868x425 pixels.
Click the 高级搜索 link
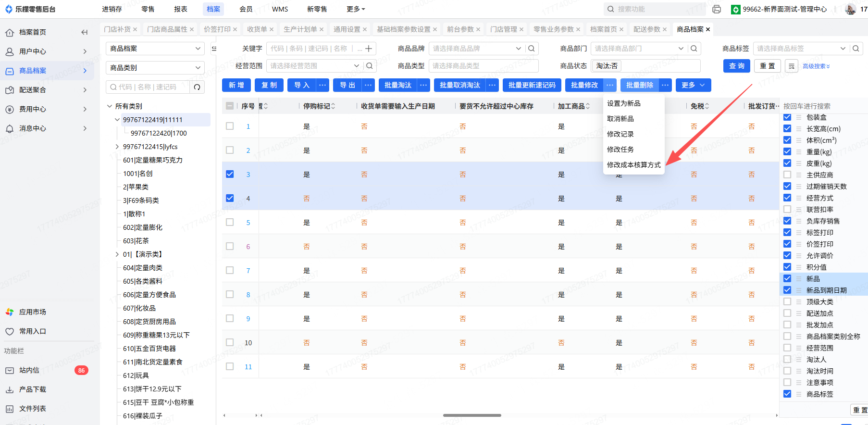coord(816,66)
